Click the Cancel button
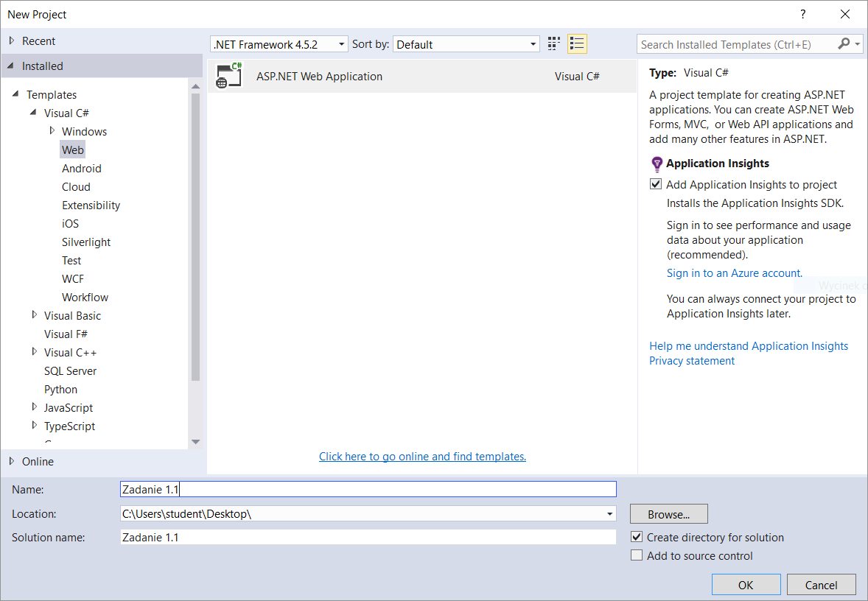 821,585
